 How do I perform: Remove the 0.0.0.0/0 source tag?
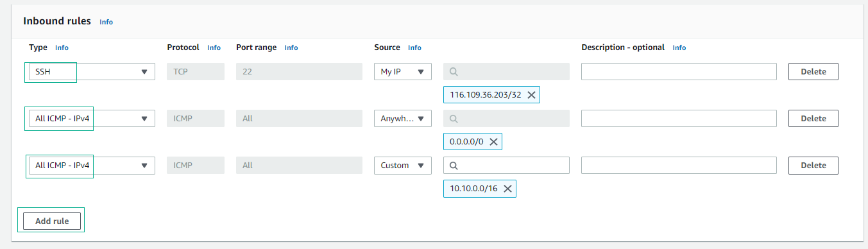pyautogui.click(x=493, y=142)
